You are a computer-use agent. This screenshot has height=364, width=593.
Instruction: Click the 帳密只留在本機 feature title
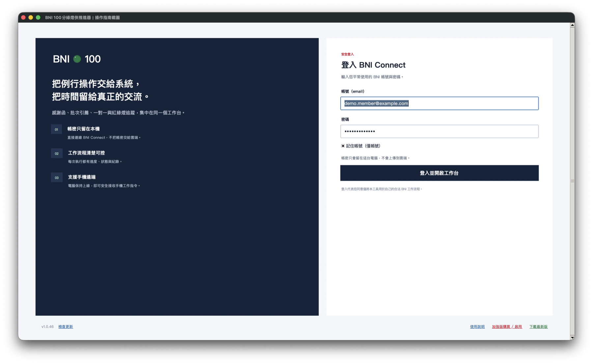83,129
